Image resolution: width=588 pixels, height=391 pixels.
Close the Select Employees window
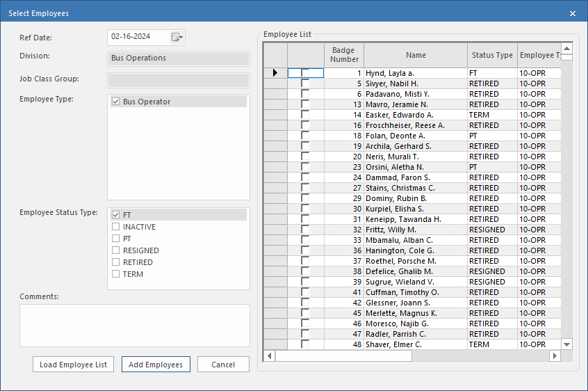pyautogui.click(x=573, y=13)
